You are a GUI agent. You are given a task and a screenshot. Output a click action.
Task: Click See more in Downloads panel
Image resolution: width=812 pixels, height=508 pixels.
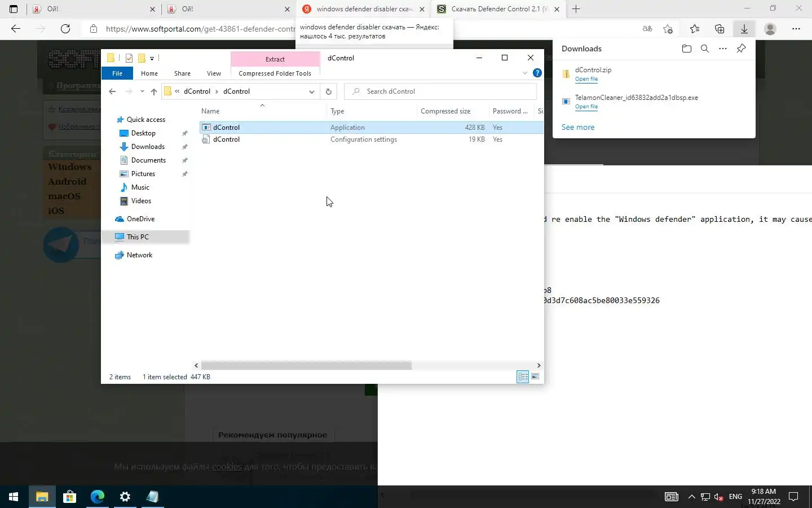578,127
